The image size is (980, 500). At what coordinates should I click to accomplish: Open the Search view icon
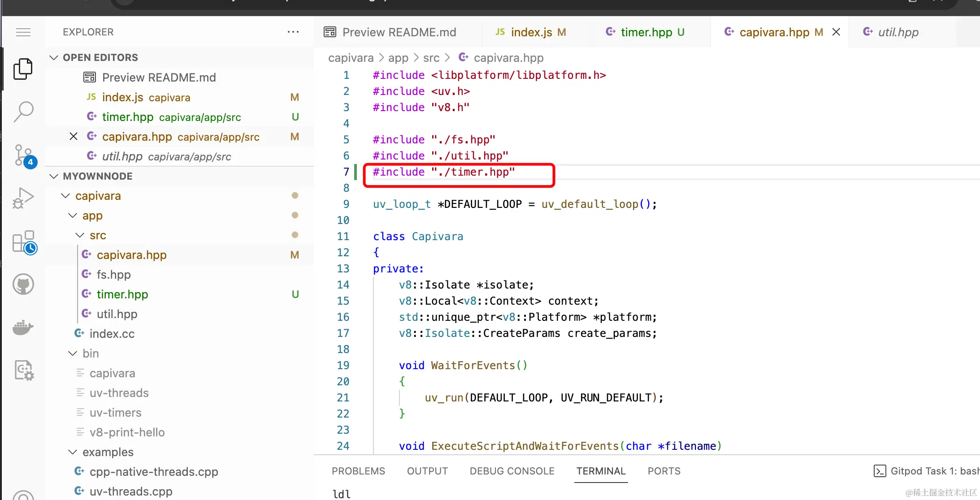23,112
